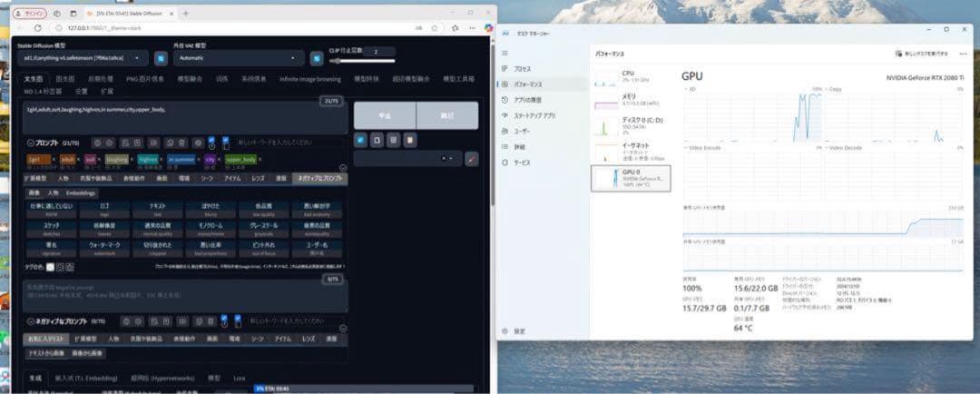Click the browser address bar
Image resolution: width=980 pixels, height=394 pixels.
pyautogui.click(x=231, y=28)
